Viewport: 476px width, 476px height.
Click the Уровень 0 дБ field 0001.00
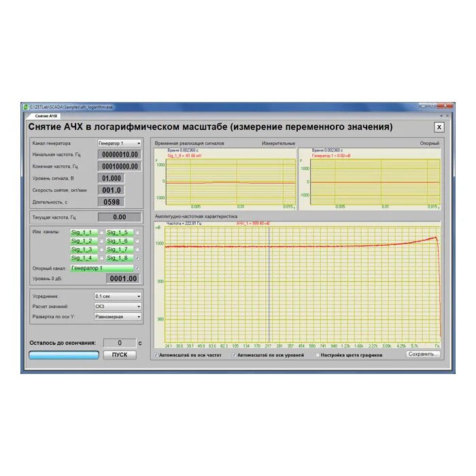[x=123, y=278]
